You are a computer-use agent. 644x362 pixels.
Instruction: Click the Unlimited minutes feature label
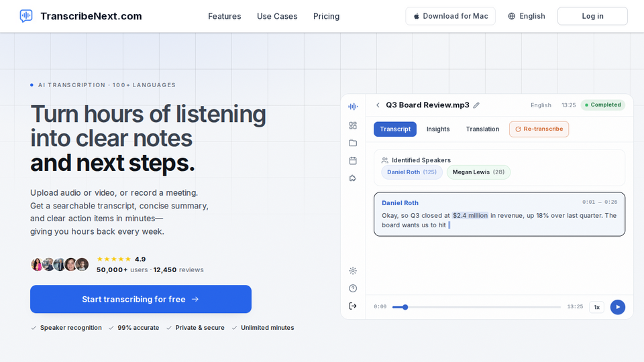[268, 328]
